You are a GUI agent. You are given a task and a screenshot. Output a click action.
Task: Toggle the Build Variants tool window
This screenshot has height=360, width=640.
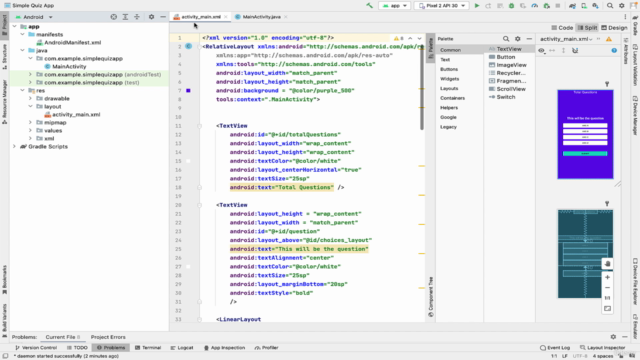(x=4, y=320)
